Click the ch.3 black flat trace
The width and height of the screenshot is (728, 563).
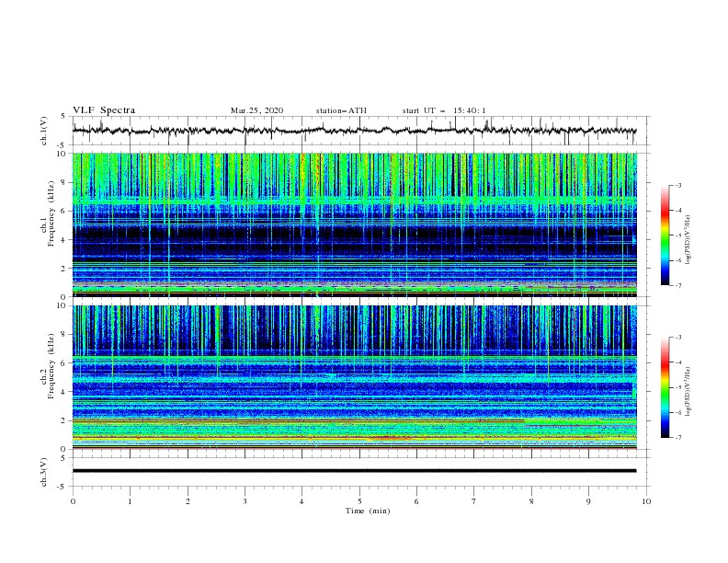click(x=354, y=471)
